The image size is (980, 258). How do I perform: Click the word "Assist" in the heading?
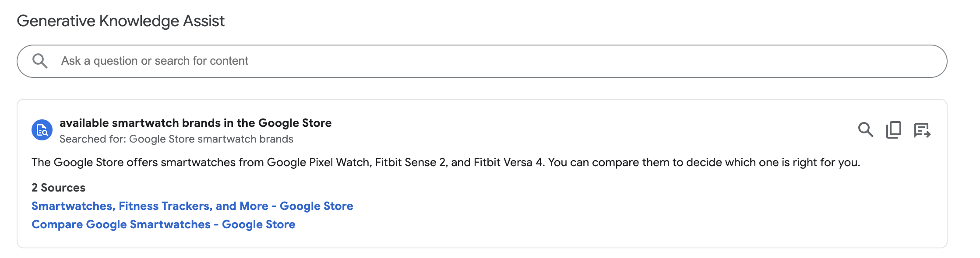(204, 21)
